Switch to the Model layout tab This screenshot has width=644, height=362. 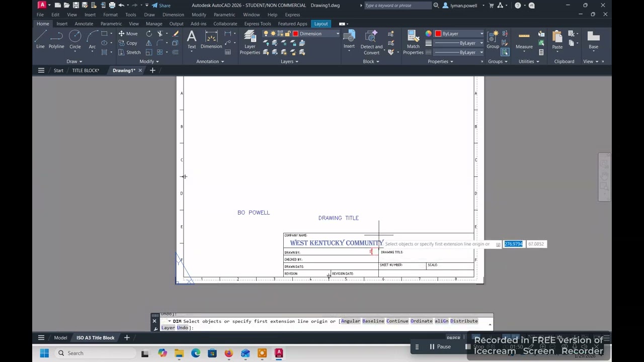60,338
